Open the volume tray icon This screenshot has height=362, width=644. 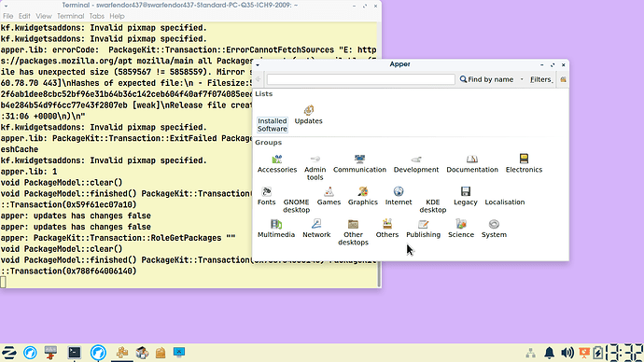(x=567, y=353)
